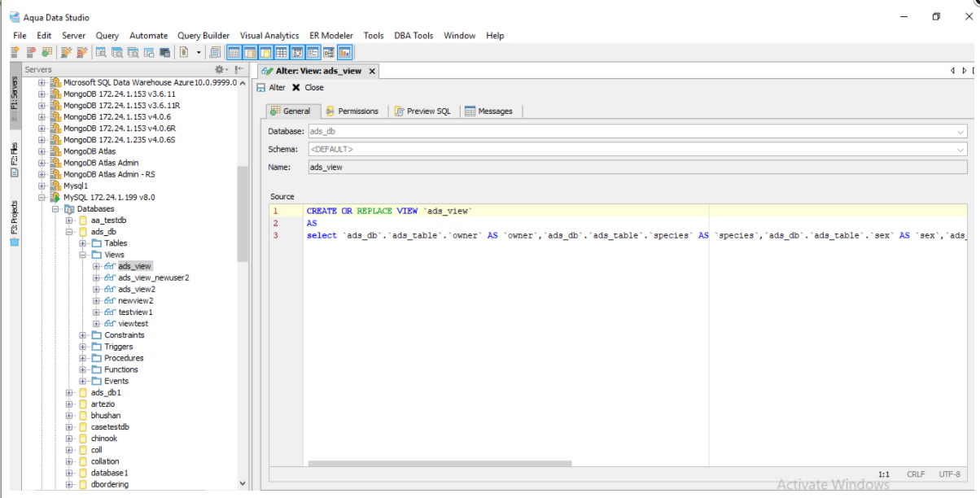Open the Query Builder menu

(203, 36)
